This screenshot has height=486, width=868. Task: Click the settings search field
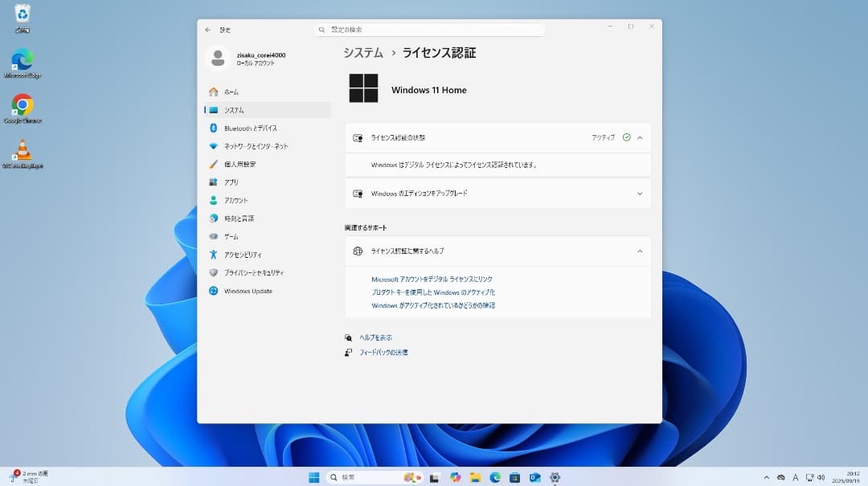(x=429, y=30)
